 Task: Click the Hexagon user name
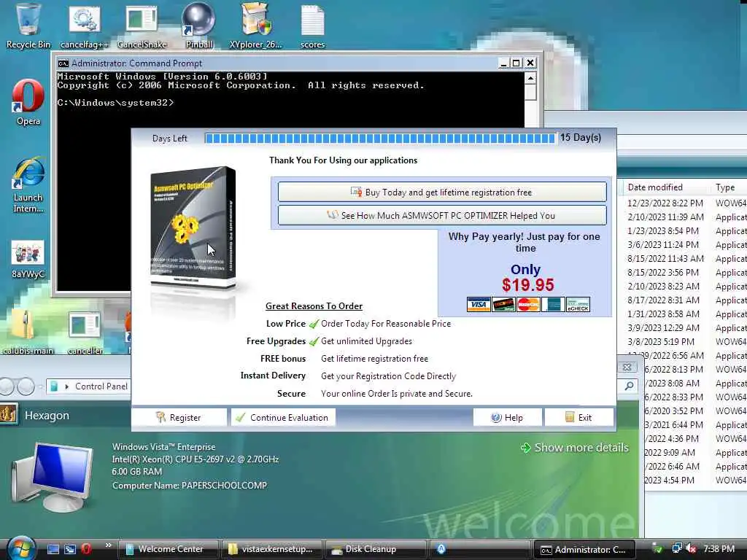[x=47, y=415]
